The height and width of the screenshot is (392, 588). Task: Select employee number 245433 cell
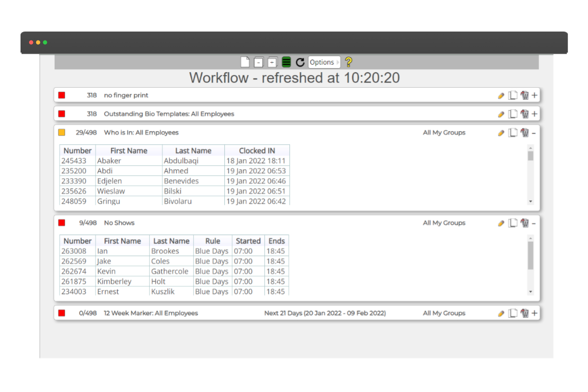point(78,161)
